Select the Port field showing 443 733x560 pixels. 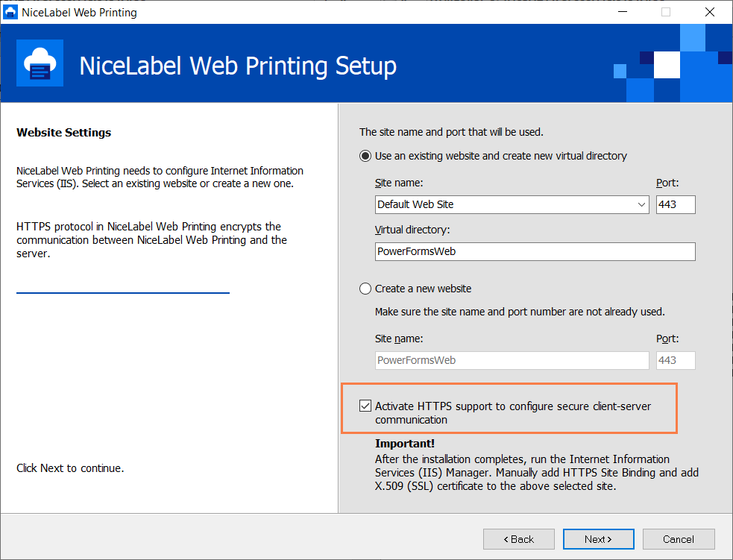click(675, 204)
